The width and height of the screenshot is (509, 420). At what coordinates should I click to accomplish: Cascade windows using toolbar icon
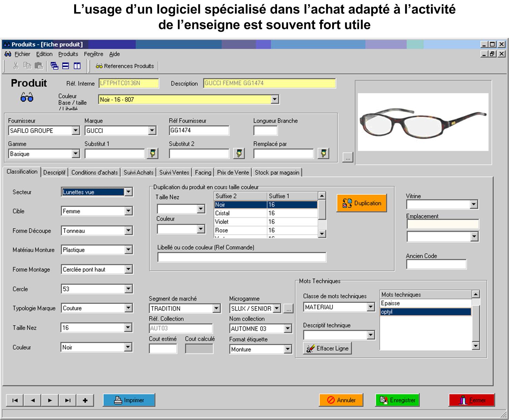pyautogui.click(x=54, y=66)
